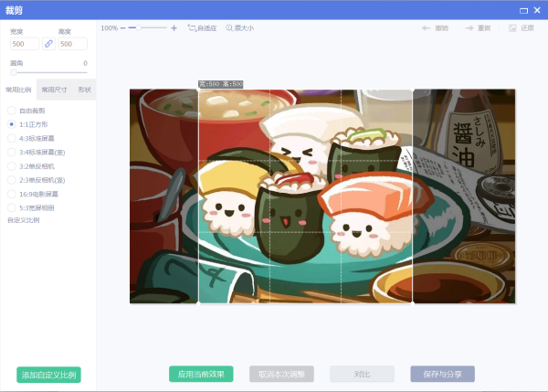This screenshot has height=392, width=548.
Task: Select the 1:1正方形 square ratio
Action: 27,124
